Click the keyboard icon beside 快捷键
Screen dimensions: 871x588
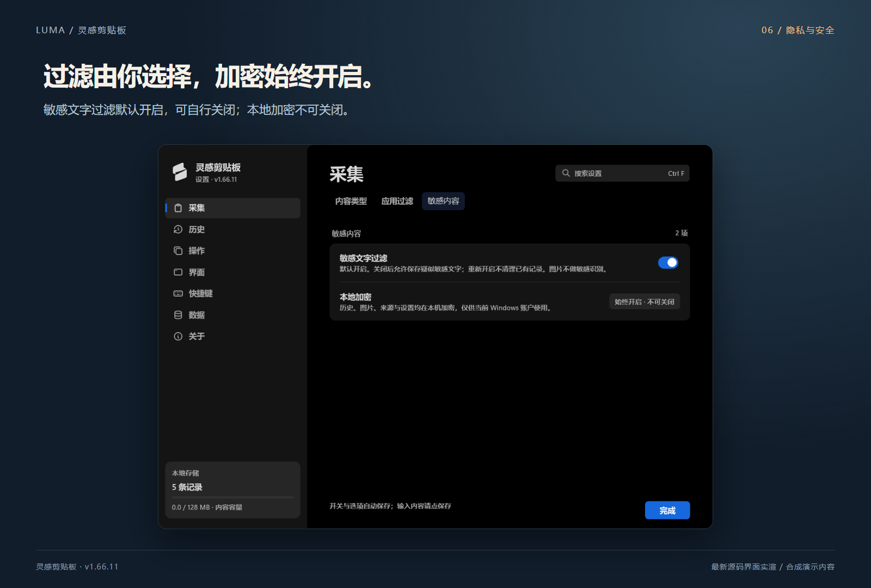(178, 293)
